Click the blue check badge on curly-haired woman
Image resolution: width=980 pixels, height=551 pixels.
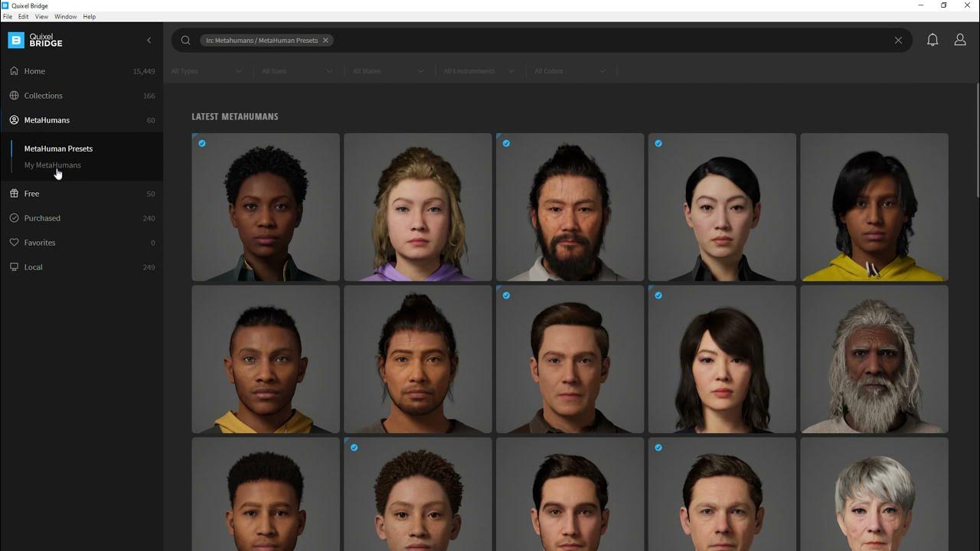tap(202, 143)
